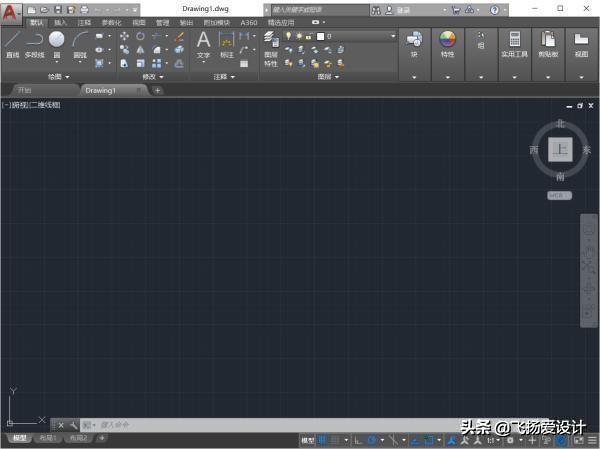Select the Arc (圆弧) tool

80,45
